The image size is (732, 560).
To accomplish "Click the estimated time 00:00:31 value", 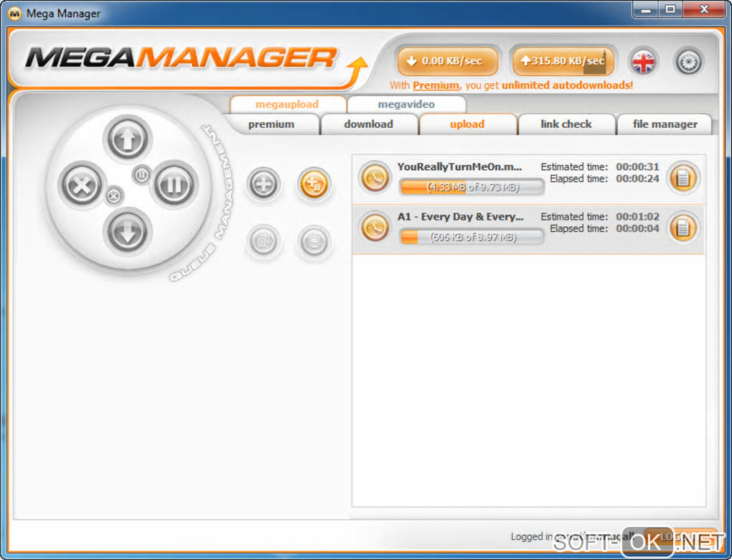I will point(637,167).
